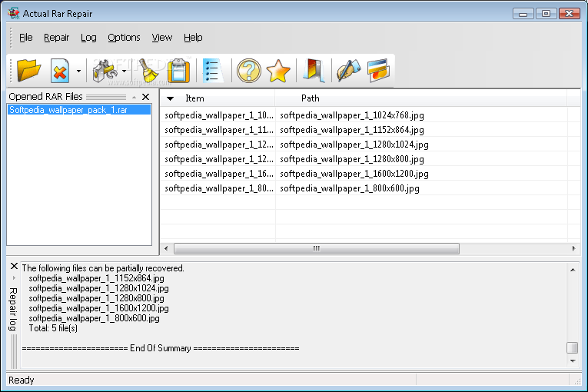Open help via question mark icon

[x=248, y=70]
